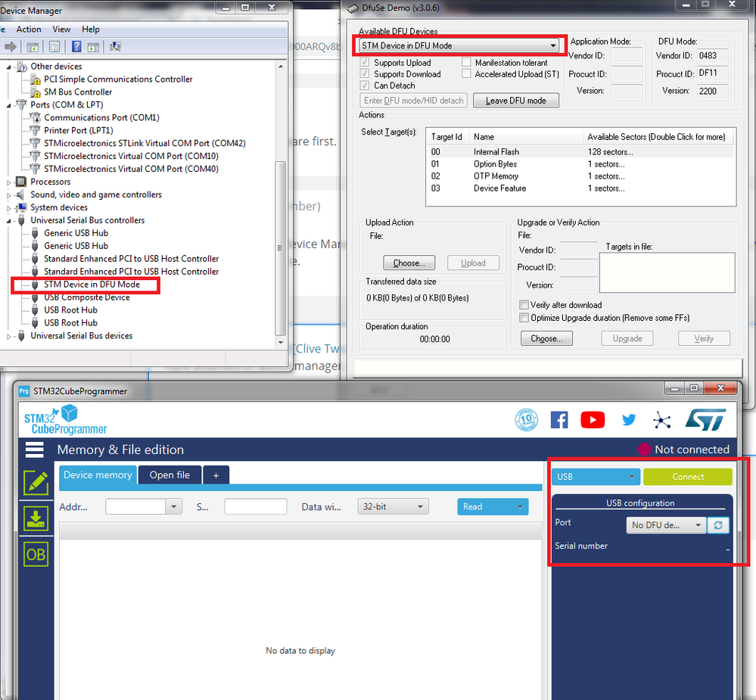Click Scan for hardware changes icon
This screenshot has width=756, height=700.
[115, 47]
